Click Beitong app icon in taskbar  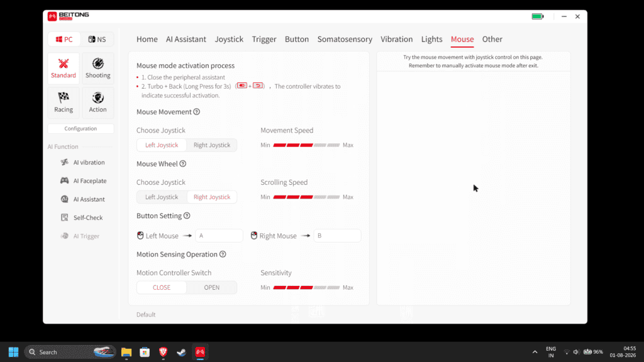pyautogui.click(x=200, y=352)
